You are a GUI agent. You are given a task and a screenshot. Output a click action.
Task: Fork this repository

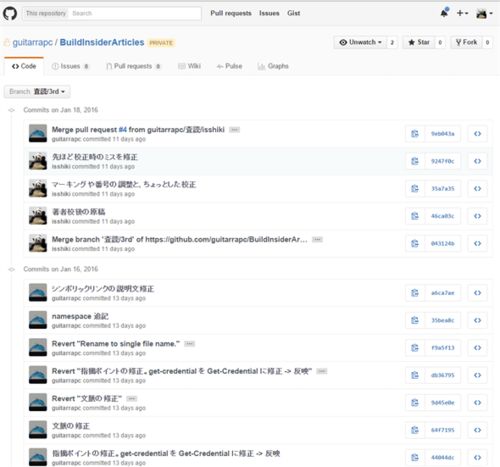(x=466, y=42)
